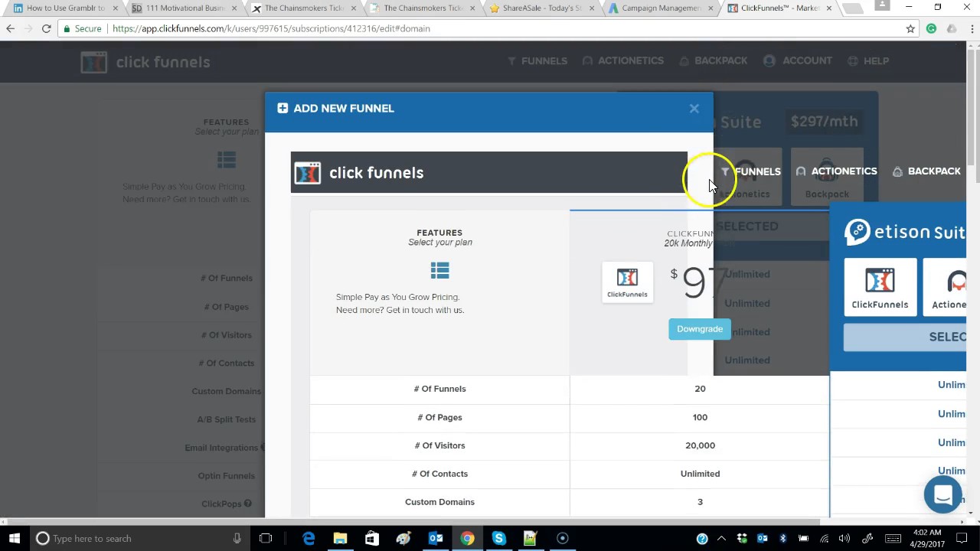
Task: Click the touch keyboard tray icon
Action: coord(893,539)
